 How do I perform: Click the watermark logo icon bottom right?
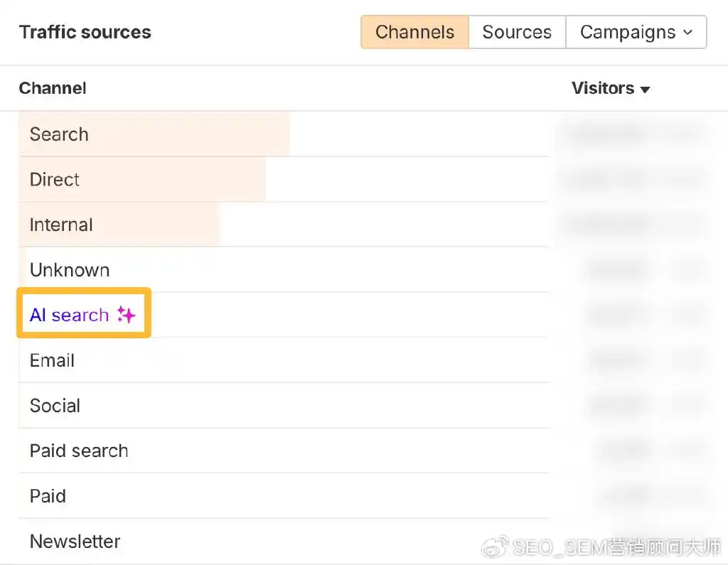[496, 547]
